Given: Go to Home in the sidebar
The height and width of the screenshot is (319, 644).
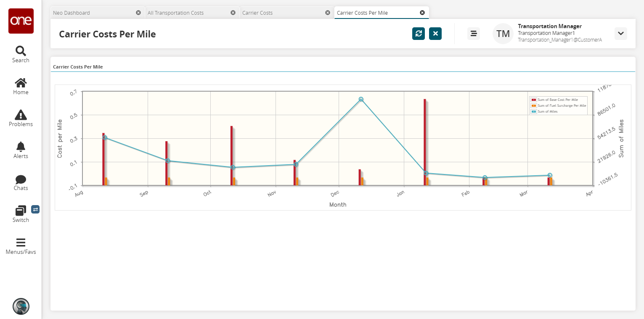Looking at the screenshot, I should click(x=21, y=86).
